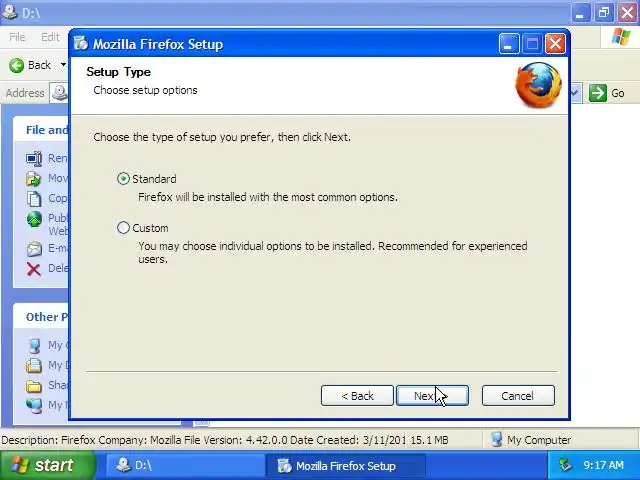Minimize the D:\ Explorer window

580,13
